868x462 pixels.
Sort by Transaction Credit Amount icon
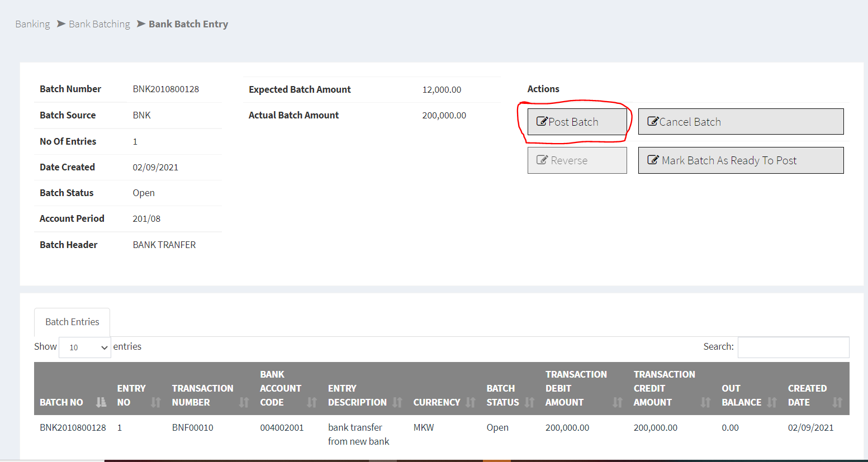705,402
